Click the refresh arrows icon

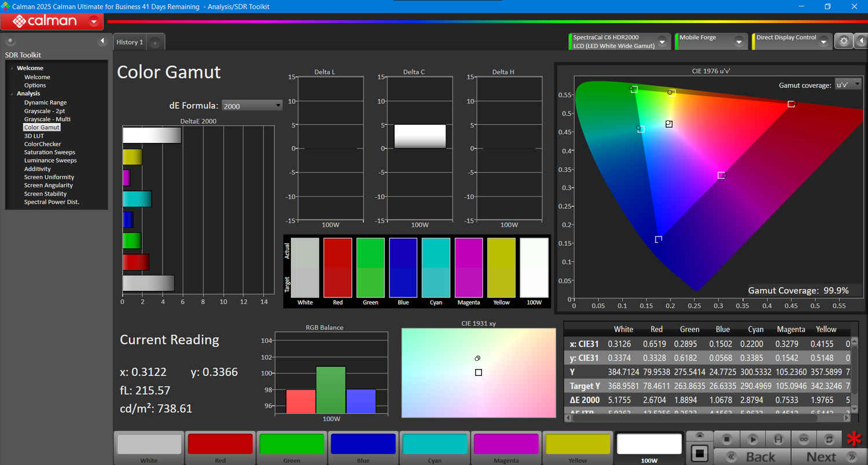click(829, 440)
